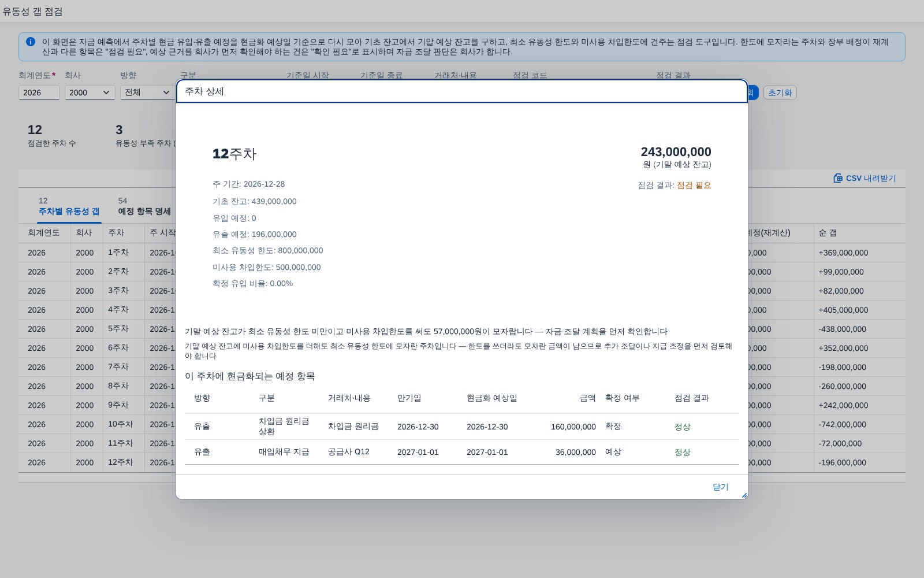Click the 243,000,000 기말 예상 잔고 value

pos(676,152)
